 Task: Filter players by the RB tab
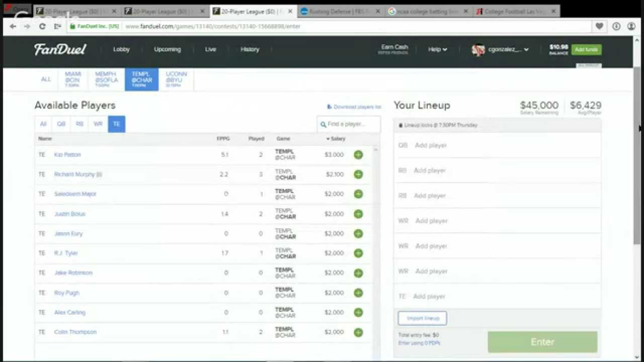coord(79,124)
